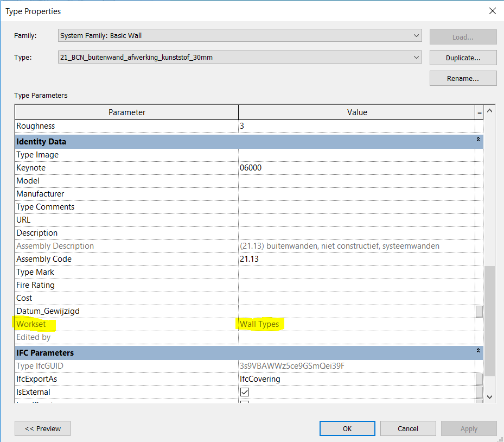Click Cancel to dismiss the dialog
Viewport: 504px width, 442px height.
tap(407, 428)
